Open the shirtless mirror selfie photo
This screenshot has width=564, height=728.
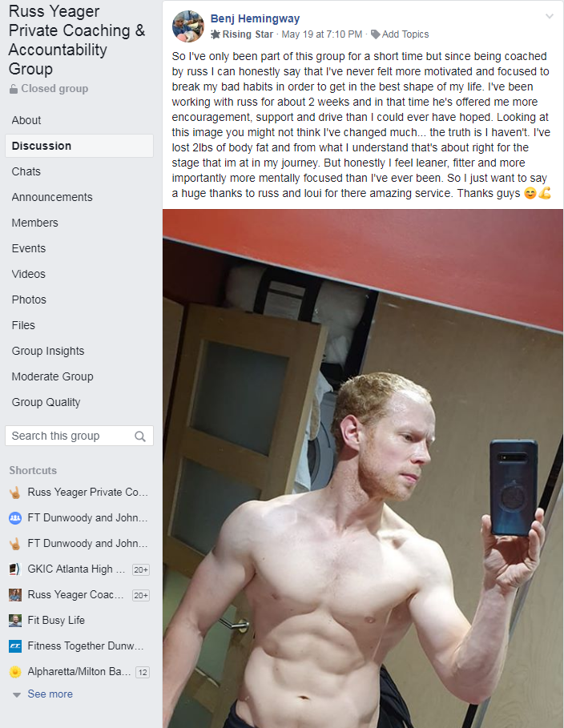(363, 469)
